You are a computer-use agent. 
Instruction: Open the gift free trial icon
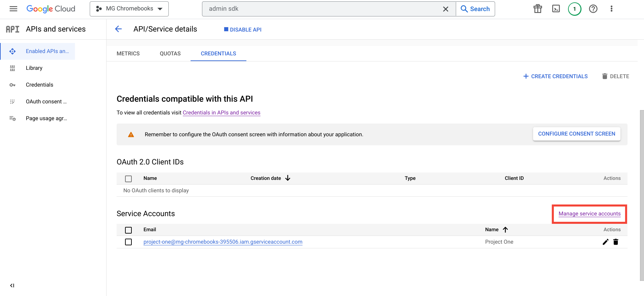(538, 9)
